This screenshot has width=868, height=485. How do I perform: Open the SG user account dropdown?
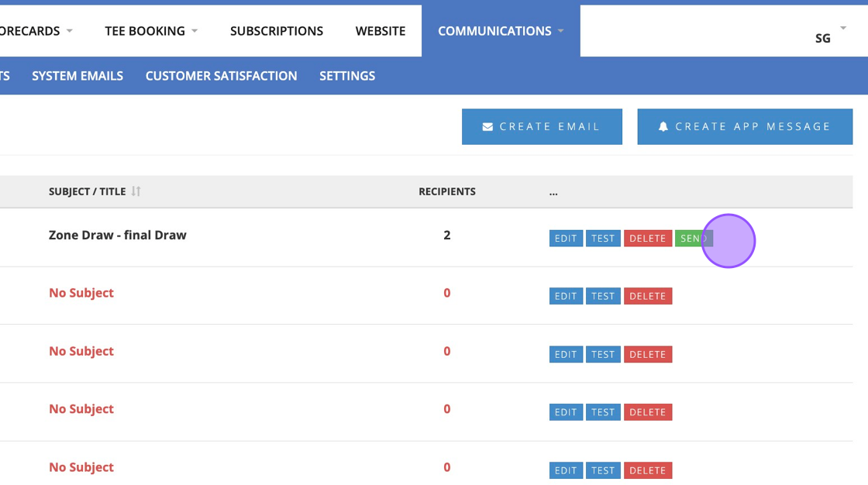click(x=842, y=29)
